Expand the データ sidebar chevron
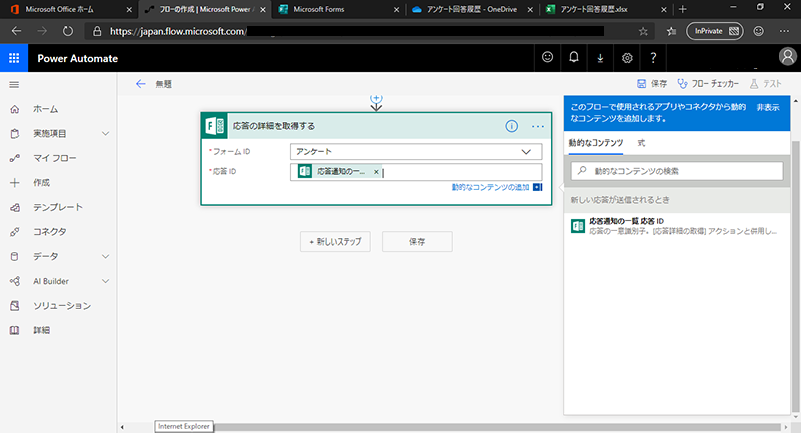Viewport: 801px width, 433px height. pos(105,256)
